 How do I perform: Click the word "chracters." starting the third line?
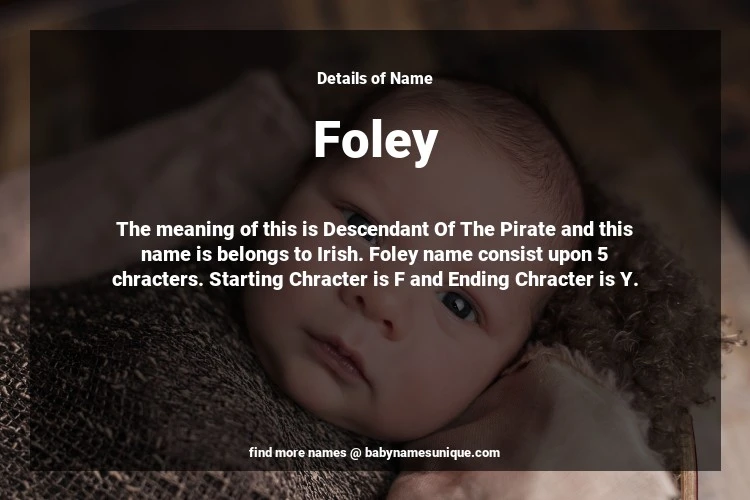[x=156, y=280]
